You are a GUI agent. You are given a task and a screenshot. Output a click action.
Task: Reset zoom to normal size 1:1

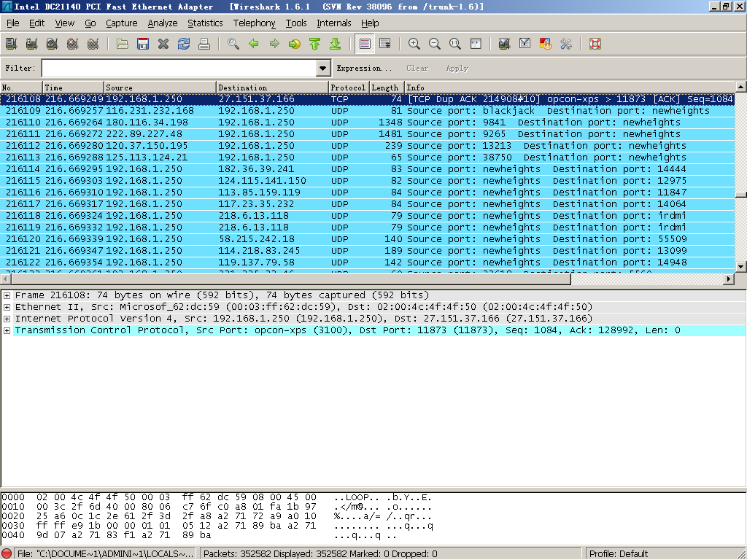tap(455, 44)
